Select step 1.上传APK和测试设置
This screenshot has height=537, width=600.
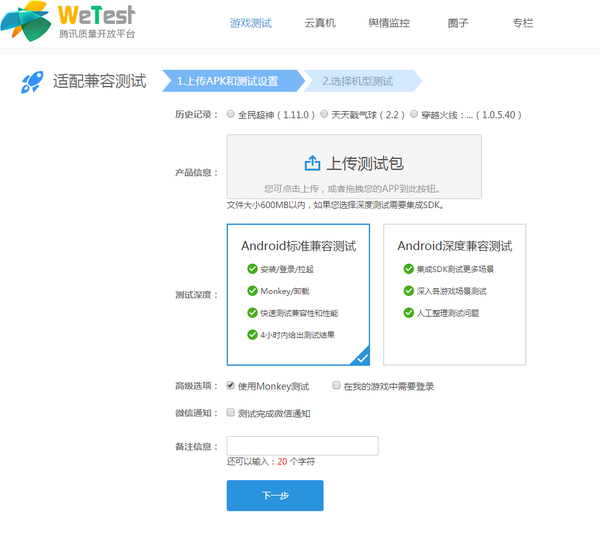tap(233, 81)
